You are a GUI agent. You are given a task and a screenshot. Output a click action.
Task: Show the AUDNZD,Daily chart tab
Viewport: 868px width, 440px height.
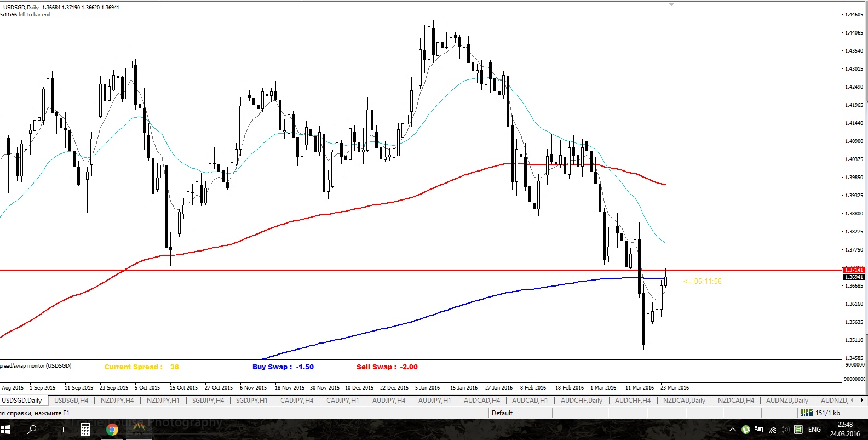click(x=787, y=401)
